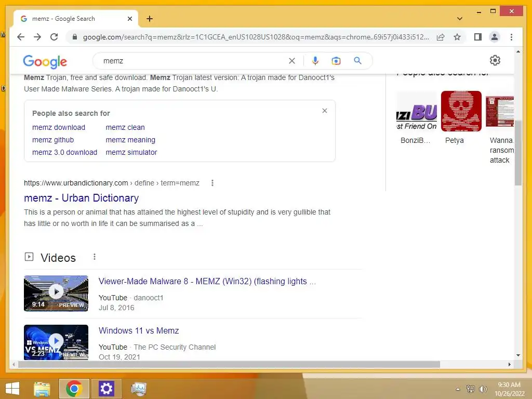The image size is (532, 399).
Task: Open the Chrome profile avatar
Action: coord(495,37)
